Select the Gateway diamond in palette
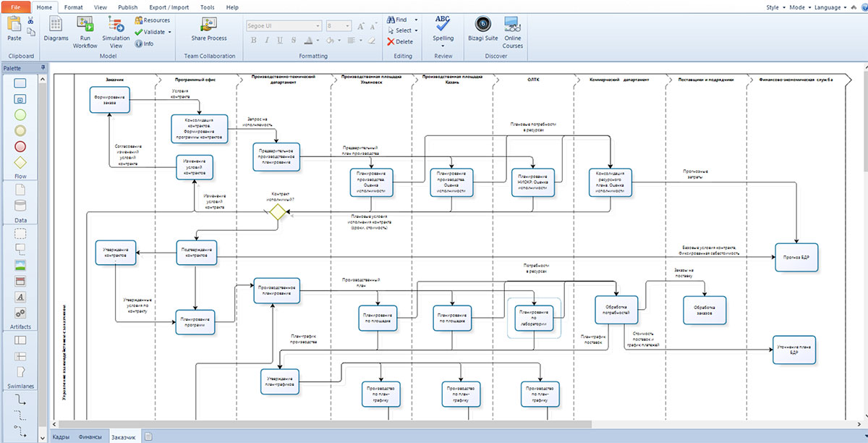This screenshot has height=443, width=868. tap(20, 162)
